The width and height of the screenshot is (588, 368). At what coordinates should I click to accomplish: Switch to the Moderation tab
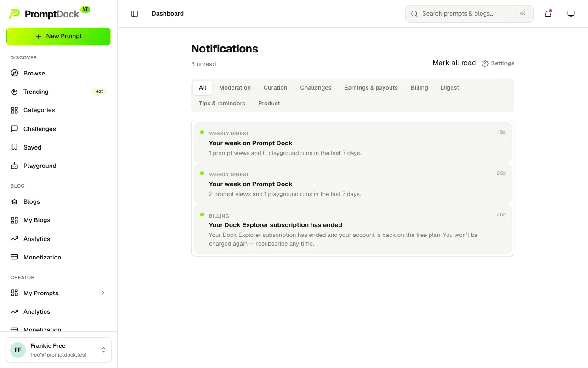coord(235,88)
